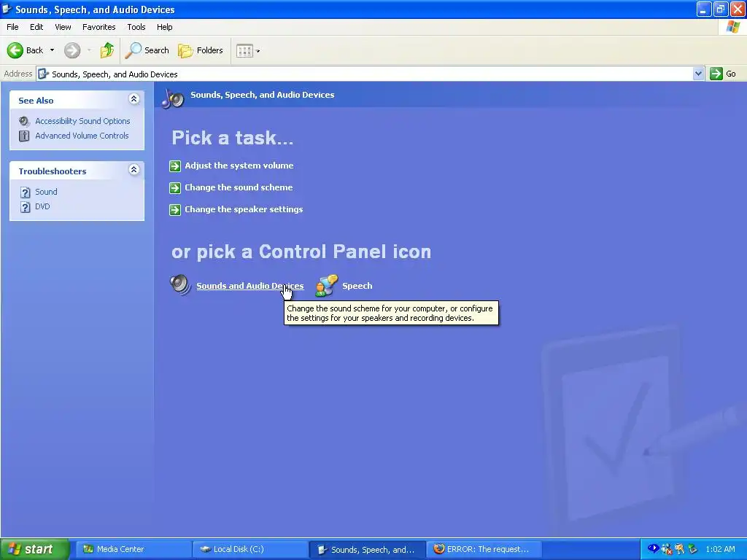Open the Speech control panel link
The width and height of the screenshot is (747, 560).
pyautogui.click(x=357, y=286)
